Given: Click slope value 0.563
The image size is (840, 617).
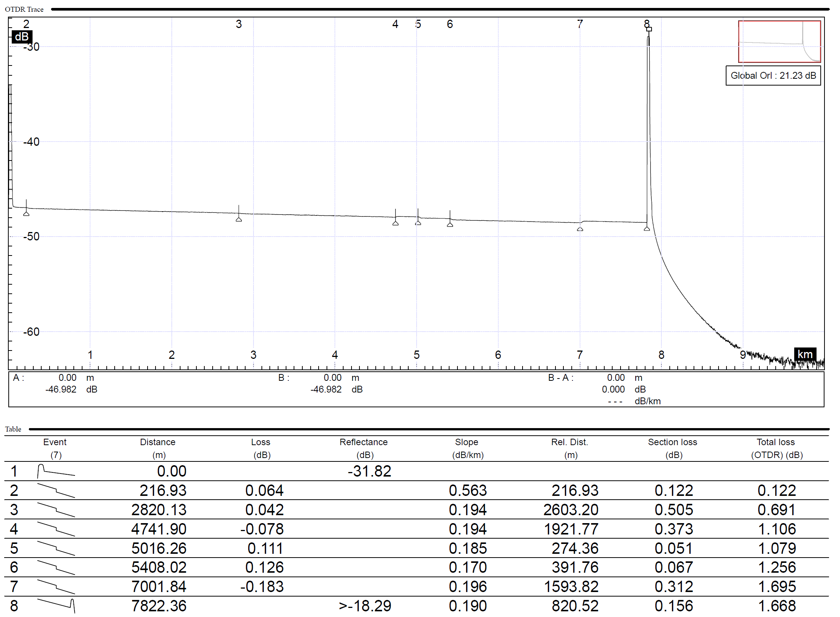Looking at the screenshot, I should tap(468, 491).
